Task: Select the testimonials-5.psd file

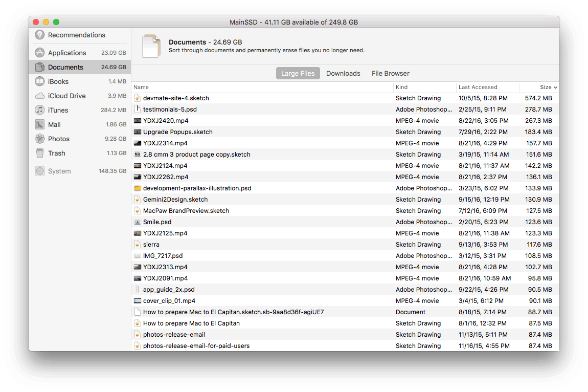Action: [x=170, y=109]
